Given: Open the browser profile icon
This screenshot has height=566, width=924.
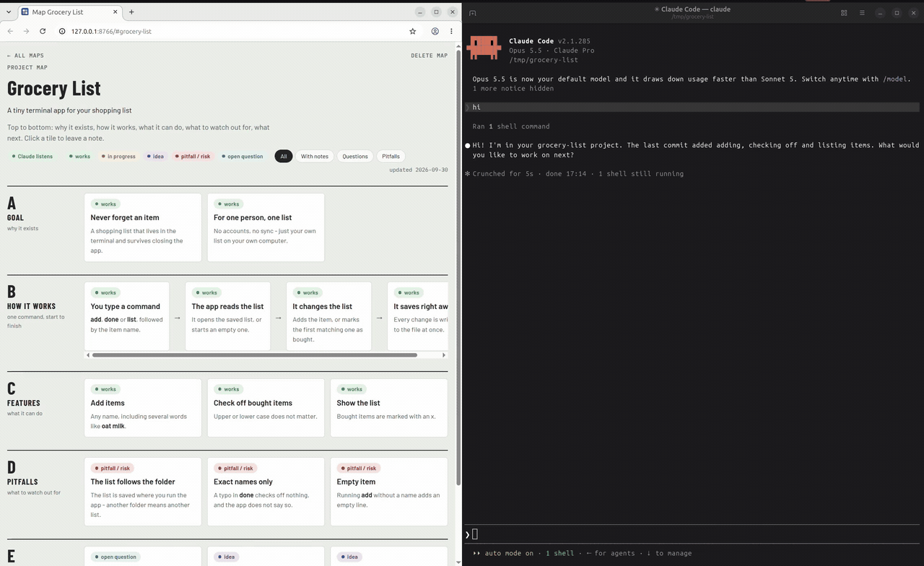Looking at the screenshot, I should (x=435, y=31).
